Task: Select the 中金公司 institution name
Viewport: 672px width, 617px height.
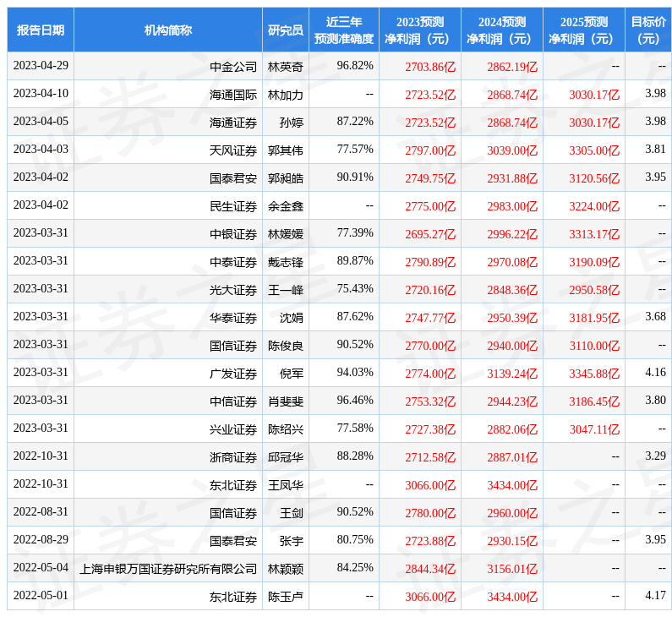Action: coord(233,66)
